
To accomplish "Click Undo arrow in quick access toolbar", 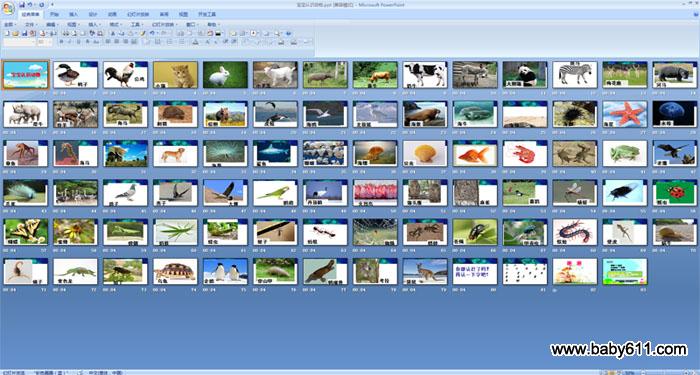I will tap(30, 5).
